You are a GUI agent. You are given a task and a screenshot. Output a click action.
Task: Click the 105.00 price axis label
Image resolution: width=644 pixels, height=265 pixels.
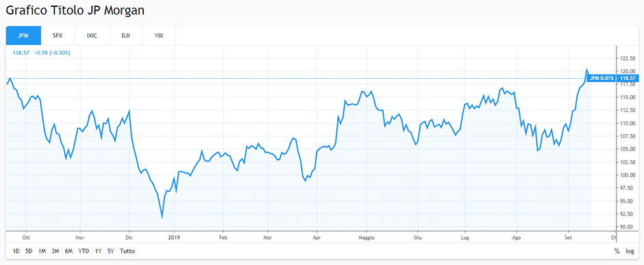pos(628,149)
